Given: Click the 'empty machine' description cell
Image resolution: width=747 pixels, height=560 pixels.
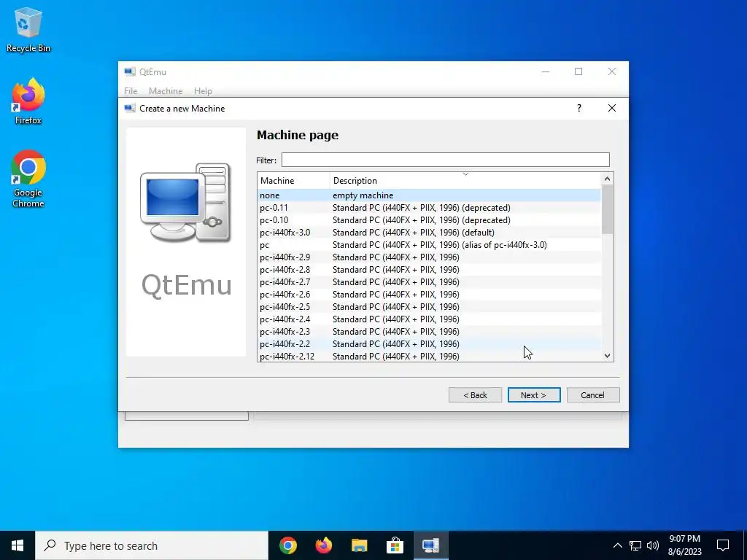Looking at the screenshot, I should pyautogui.click(x=363, y=195).
